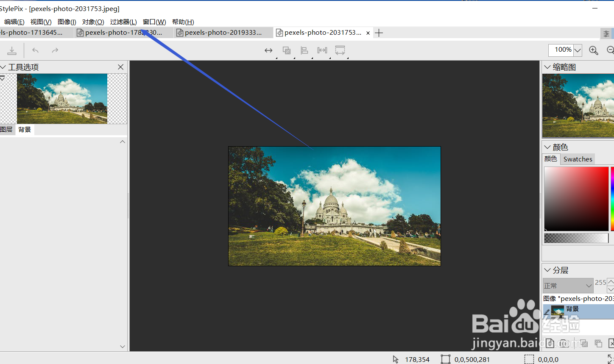
Task: Open the 帮助(H) menu
Action: pos(183,22)
